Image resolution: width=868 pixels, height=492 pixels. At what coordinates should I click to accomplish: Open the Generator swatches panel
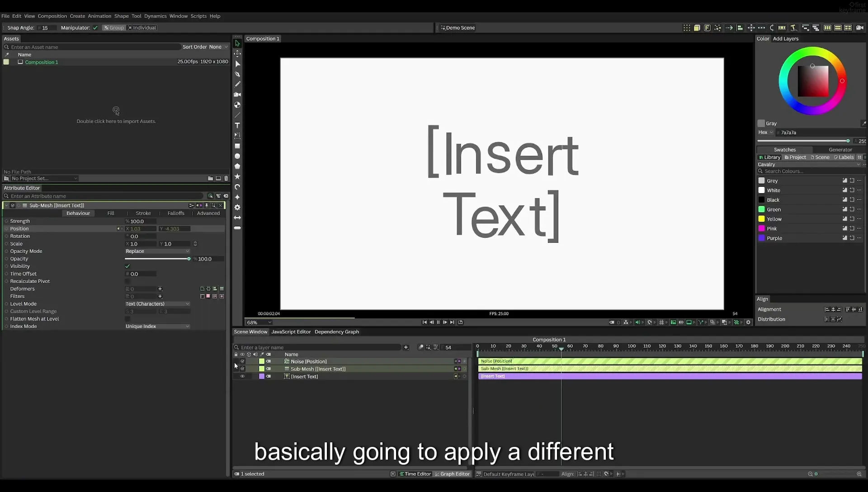click(840, 150)
